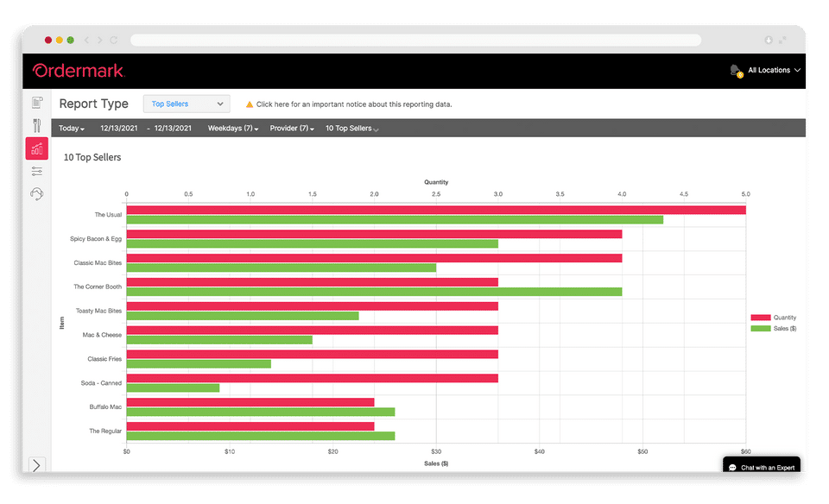Open the Top Sellers report type dropdown

(x=187, y=104)
